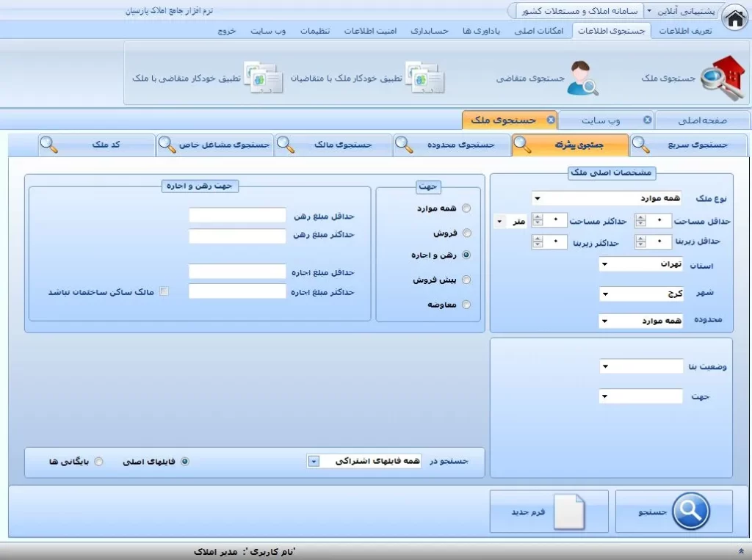The width and height of the screenshot is (752, 560).
Task: Expand the نوع ملک dropdown
Action: [537, 198]
